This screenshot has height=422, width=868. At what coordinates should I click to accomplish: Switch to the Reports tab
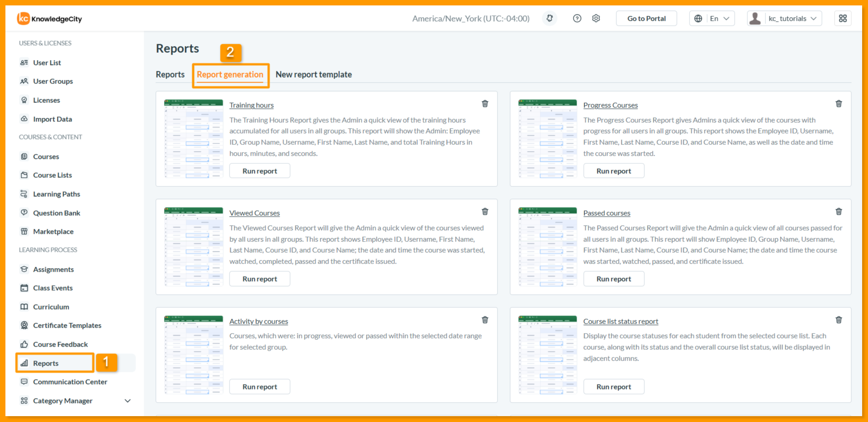click(170, 74)
